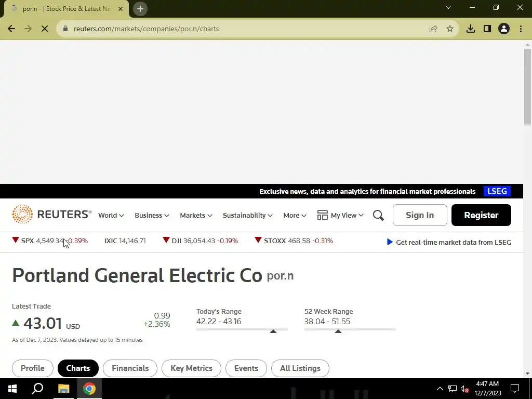Select the Charts tab
The height and width of the screenshot is (399, 532).
pos(78,368)
